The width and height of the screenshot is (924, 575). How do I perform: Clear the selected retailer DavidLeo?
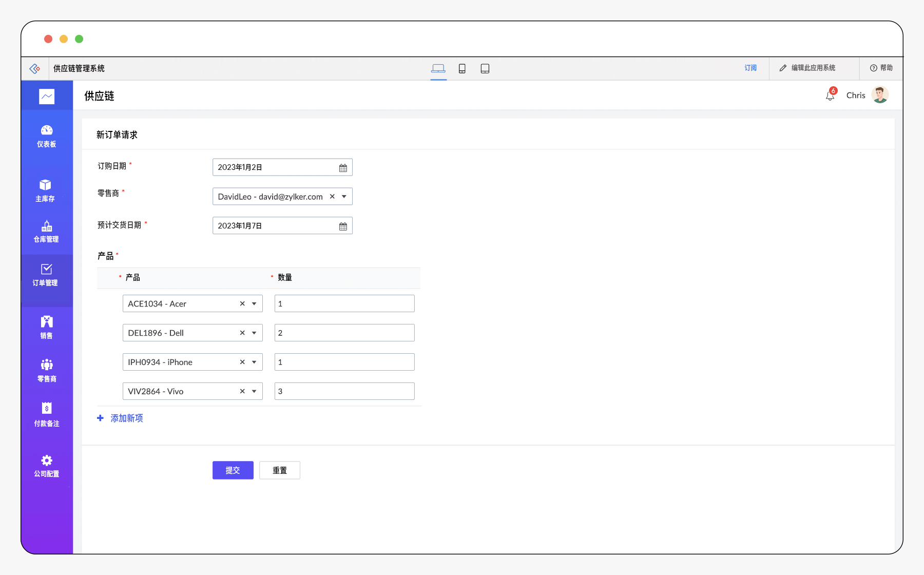(332, 197)
